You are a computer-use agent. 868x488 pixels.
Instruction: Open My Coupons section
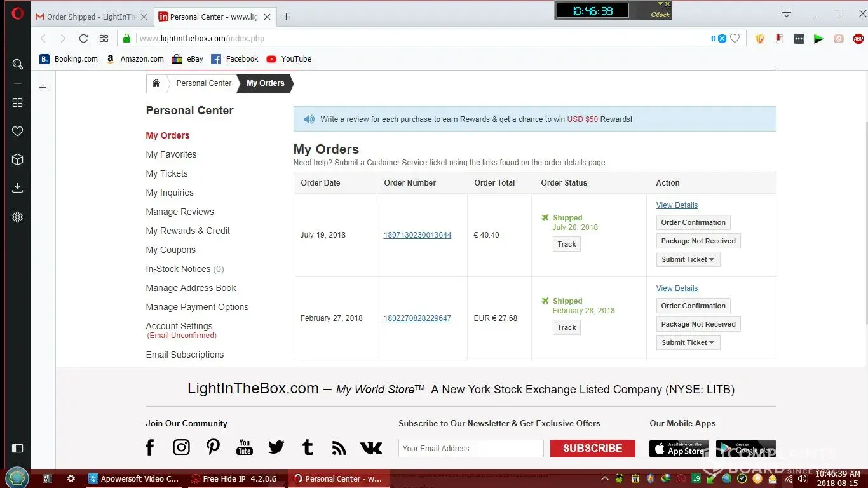click(x=170, y=250)
